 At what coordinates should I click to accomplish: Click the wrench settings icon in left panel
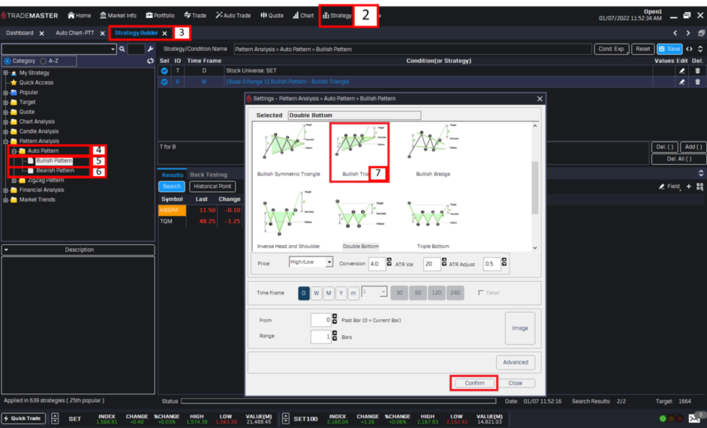click(x=149, y=48)
